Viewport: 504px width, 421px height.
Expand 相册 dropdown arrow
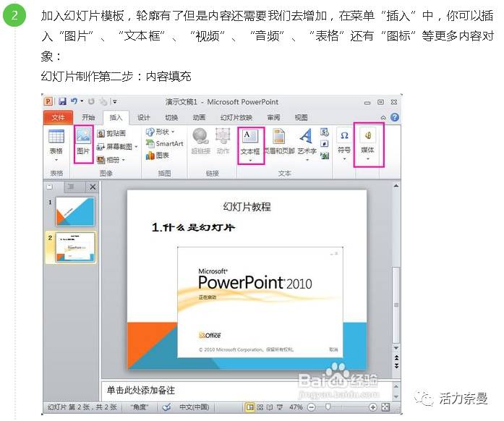point(123,160)
